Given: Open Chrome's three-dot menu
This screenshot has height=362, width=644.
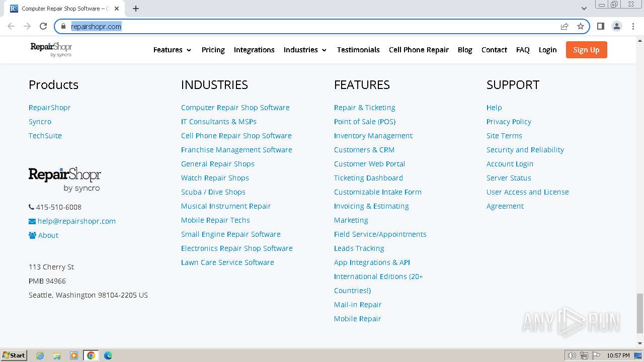Looking at the screenshot, I should click(633, 26).
